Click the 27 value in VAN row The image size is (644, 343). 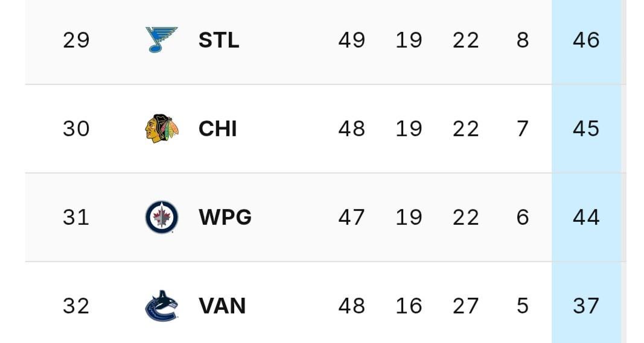465,306
